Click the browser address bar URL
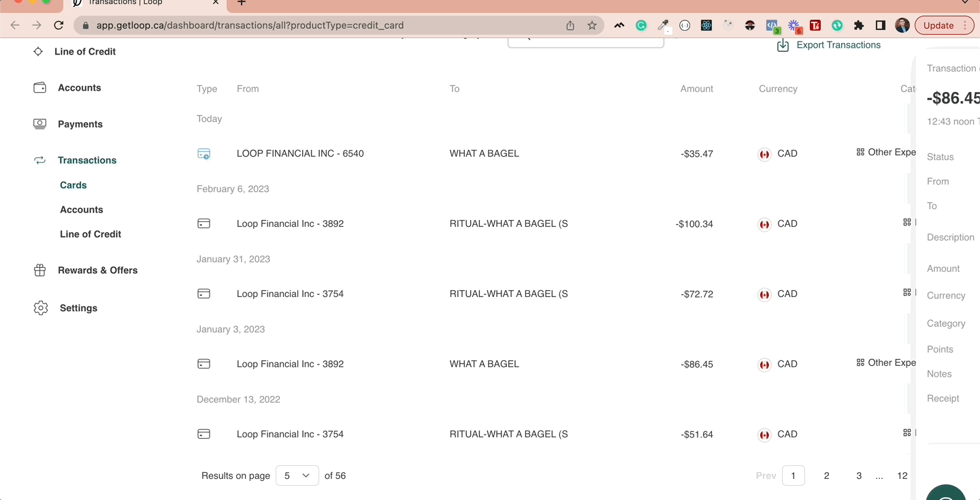The image size is (980, 500). coord(250,25)
